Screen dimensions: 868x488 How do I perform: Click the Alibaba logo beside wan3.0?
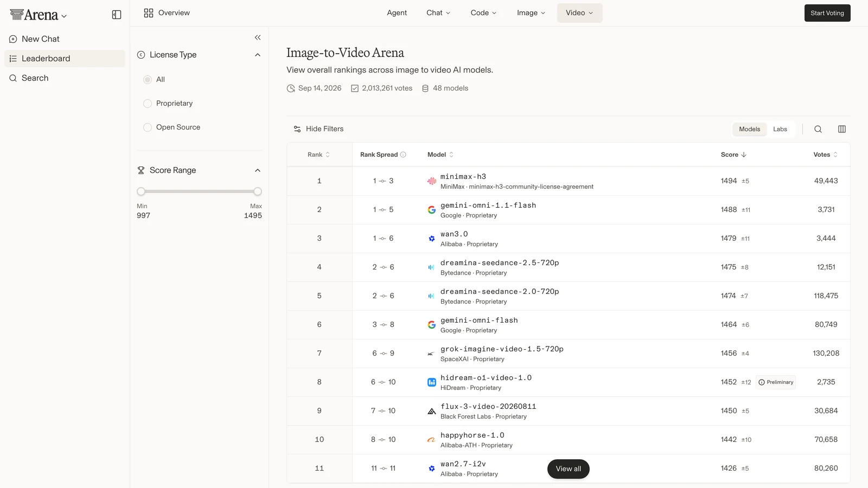pos(432,239)
